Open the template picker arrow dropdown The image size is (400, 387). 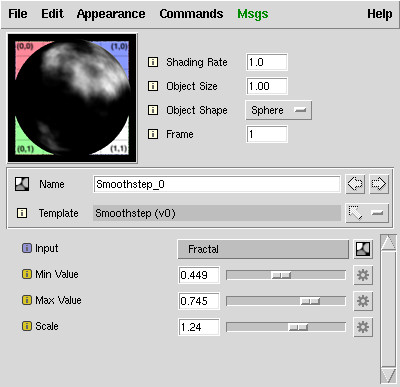[x=367, y=213]
